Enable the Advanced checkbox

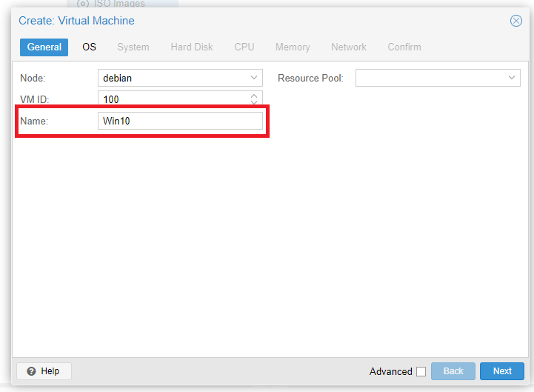click(421, 371)
